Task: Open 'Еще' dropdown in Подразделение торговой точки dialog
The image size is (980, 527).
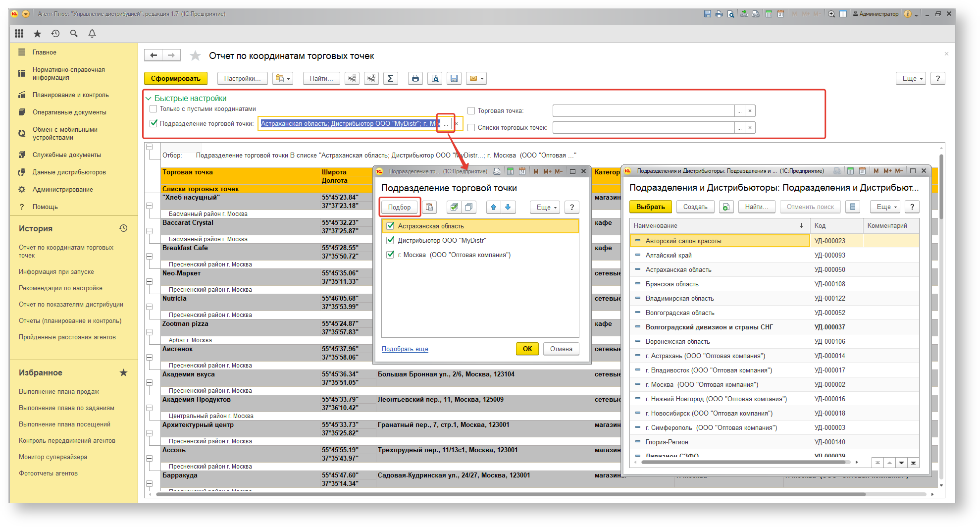Action: [x=545, y=207]
